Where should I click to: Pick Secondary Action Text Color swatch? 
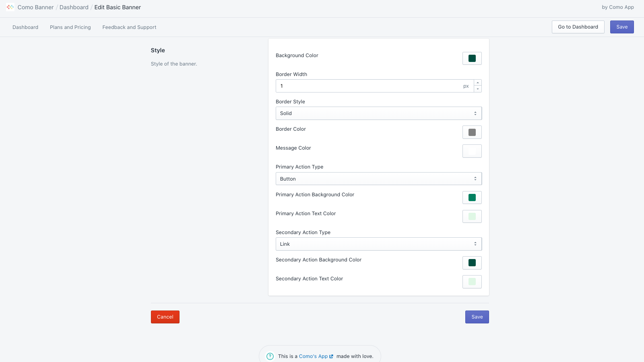pos(472,282)
